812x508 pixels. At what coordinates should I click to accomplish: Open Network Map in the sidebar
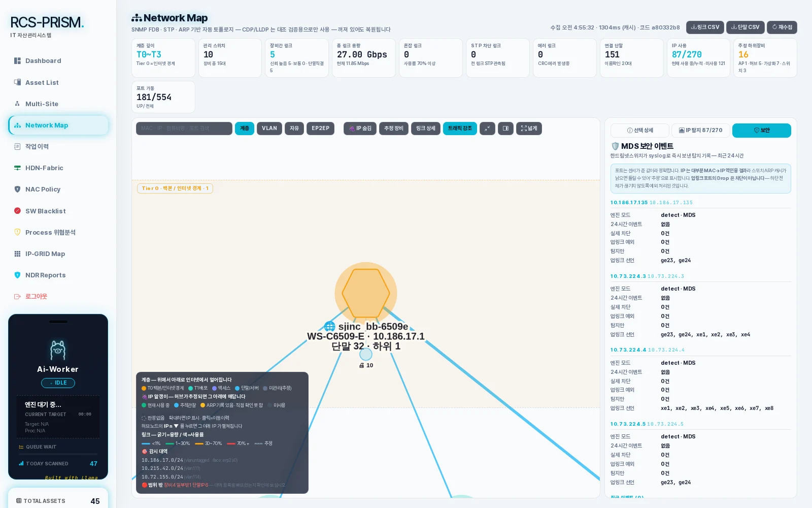point(58,125)
